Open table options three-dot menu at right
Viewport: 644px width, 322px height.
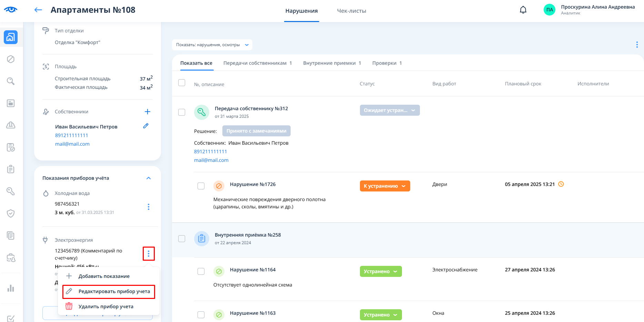(x=637, y=45)
